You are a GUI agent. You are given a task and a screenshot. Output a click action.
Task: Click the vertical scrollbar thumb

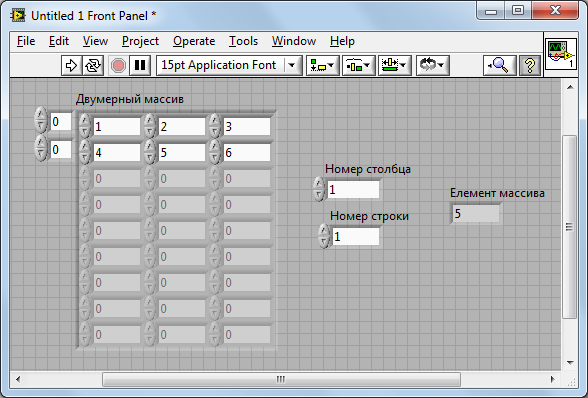pos(570,227)
